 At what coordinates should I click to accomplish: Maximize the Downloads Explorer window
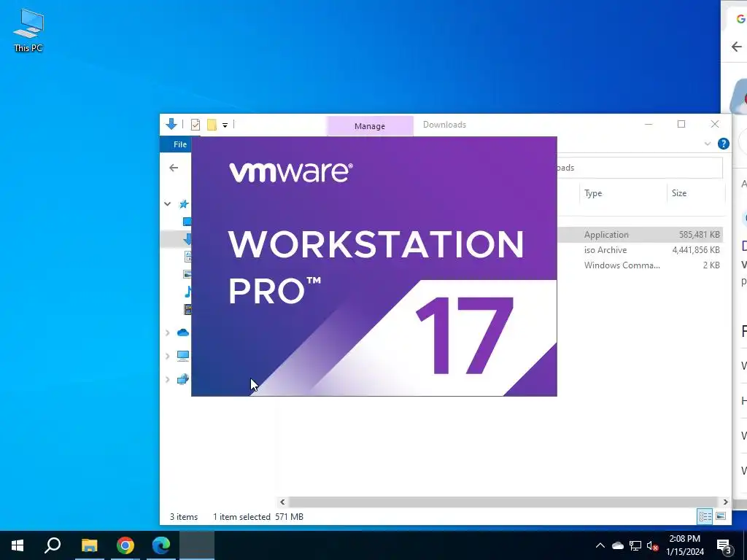(681, 124)
